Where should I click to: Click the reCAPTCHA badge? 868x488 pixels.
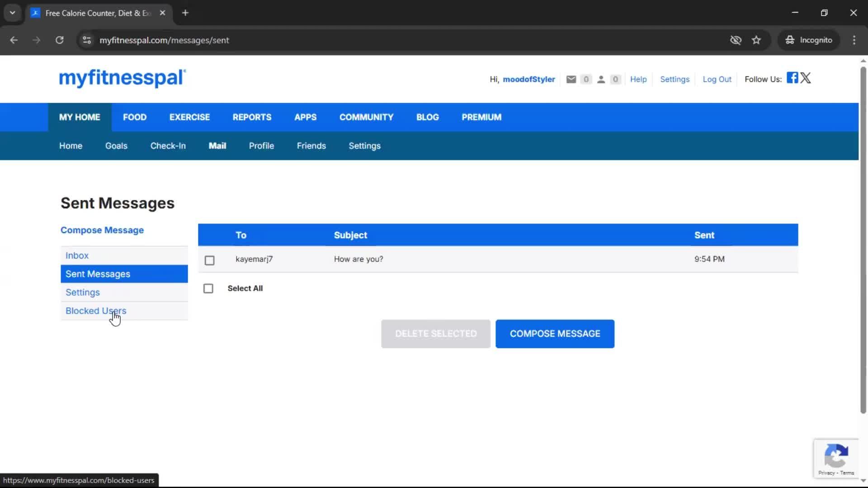836,458
